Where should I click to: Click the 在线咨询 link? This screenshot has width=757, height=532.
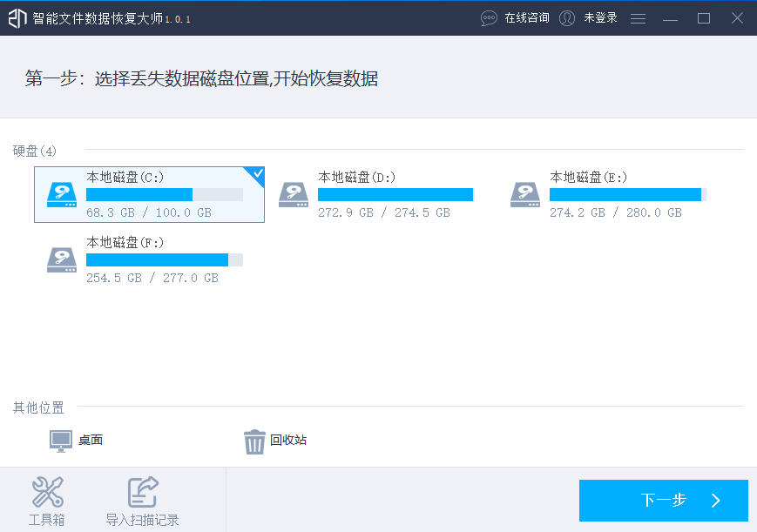point(527,18)
